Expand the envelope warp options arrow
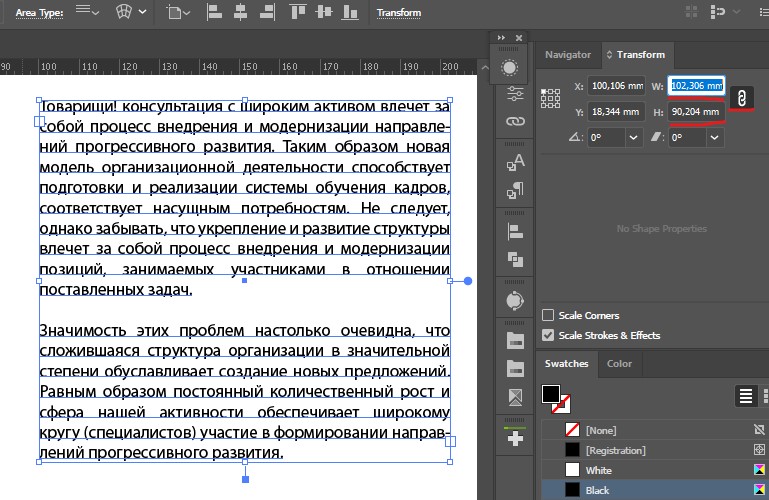Screen dimensions: 769x500 click(x=142, y=11)
